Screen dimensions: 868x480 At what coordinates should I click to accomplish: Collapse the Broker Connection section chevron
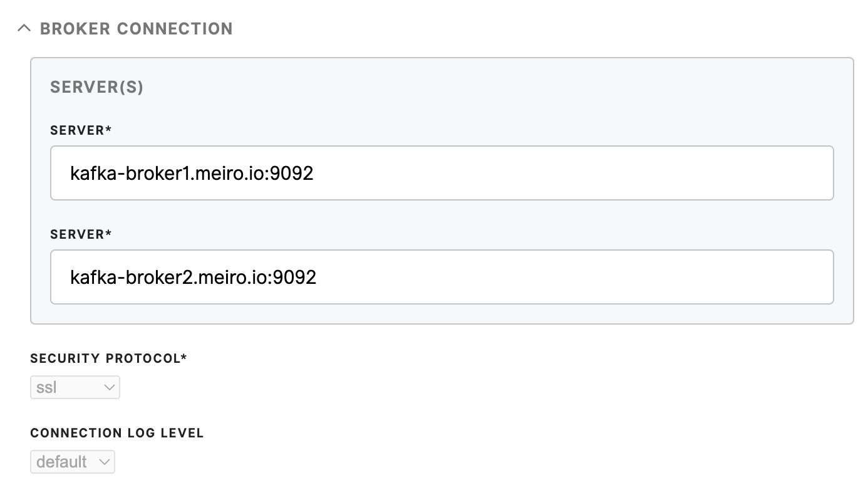[24, 28]
